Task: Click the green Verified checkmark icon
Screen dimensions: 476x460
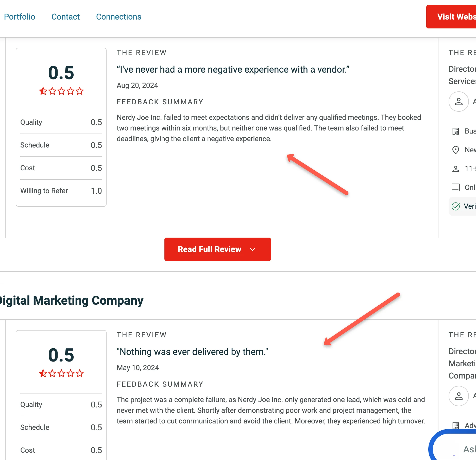Action: [x=456, y=206]
